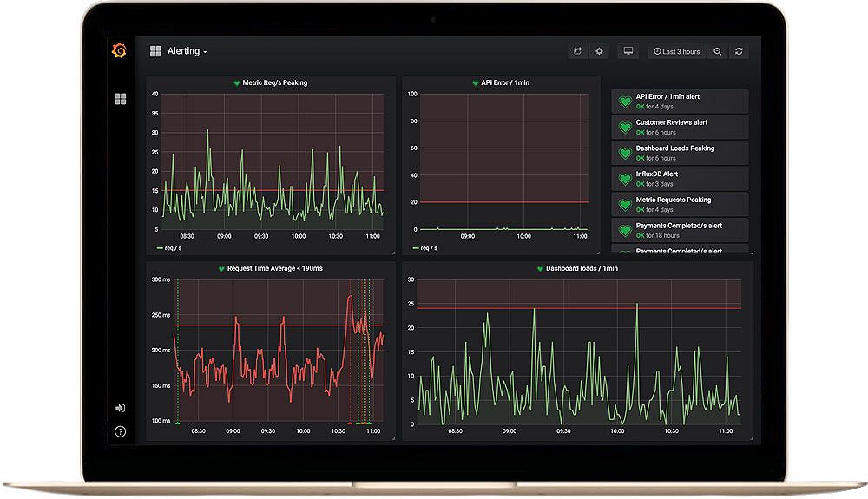Click heart icon in Metric Req/s Peaking title
Screen dimensions: 868x499
pos(237,83)
